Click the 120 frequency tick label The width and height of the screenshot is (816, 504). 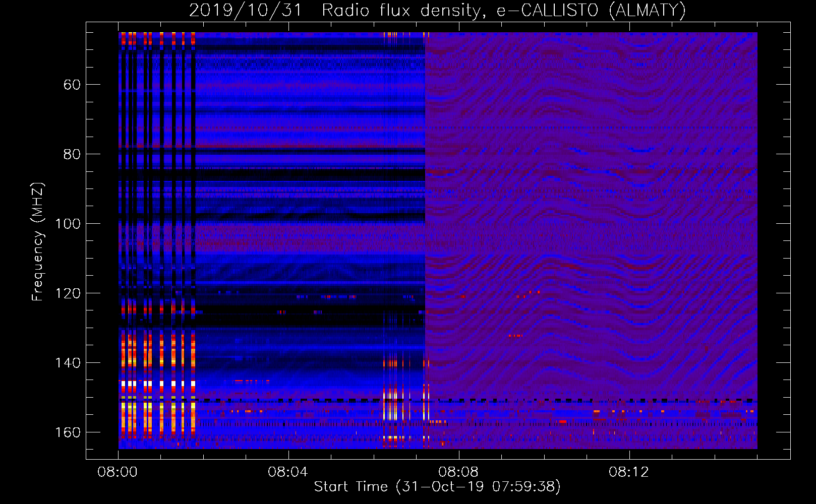click(68, 293)
